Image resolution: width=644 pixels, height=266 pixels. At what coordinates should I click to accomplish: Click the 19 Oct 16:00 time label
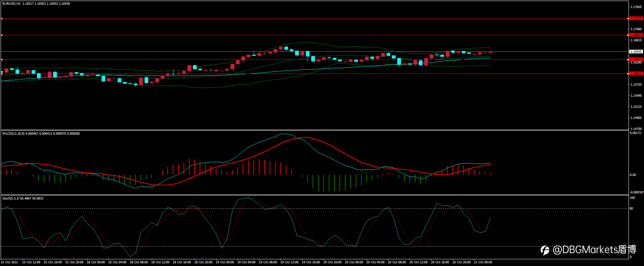(x=311, y=262)
